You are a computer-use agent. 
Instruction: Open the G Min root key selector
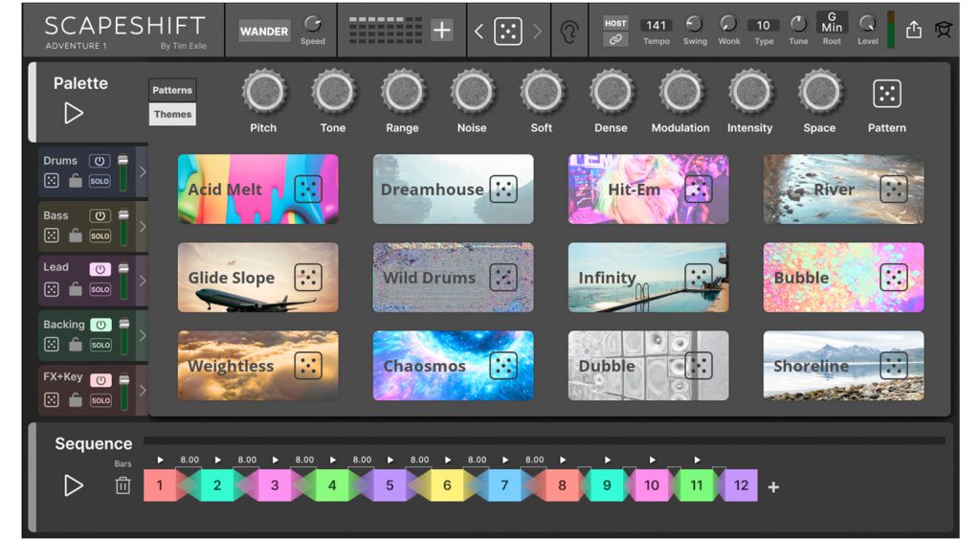point(832,23)
